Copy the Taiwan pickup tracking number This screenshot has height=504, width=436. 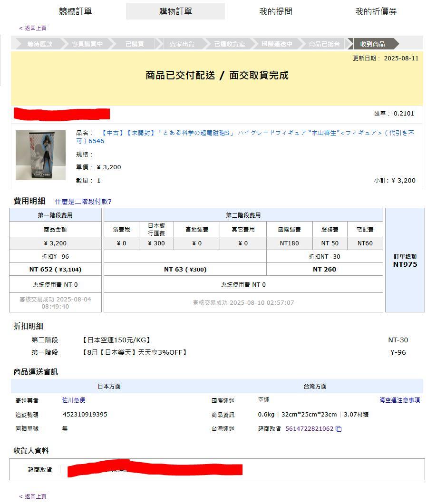(x=339, y=429)
